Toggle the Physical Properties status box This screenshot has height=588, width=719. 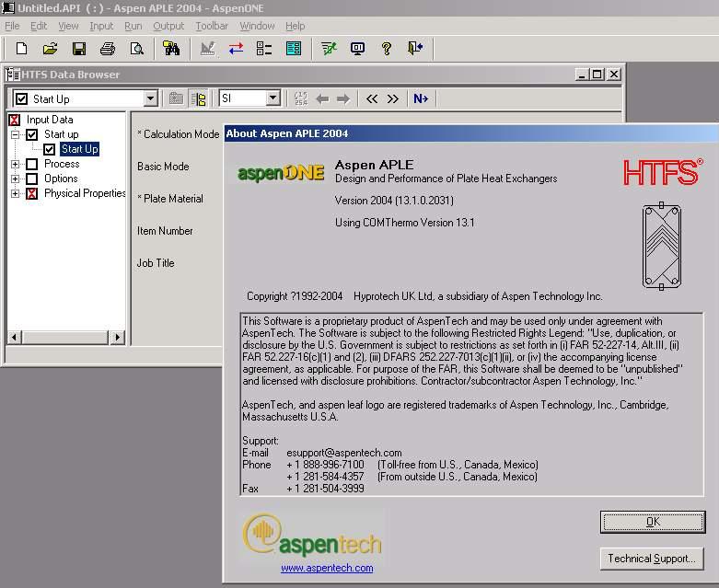(31, 193)
